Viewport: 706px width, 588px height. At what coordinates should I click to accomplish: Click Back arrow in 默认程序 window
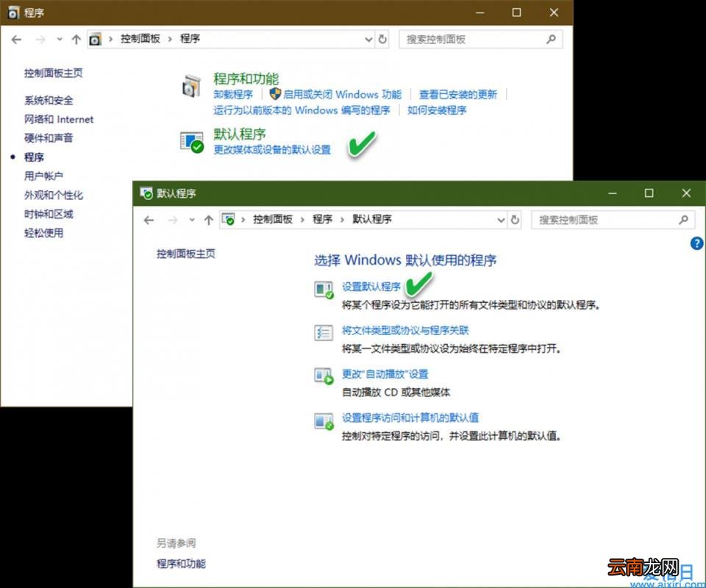pyautogui.click(x=149, y=220)
